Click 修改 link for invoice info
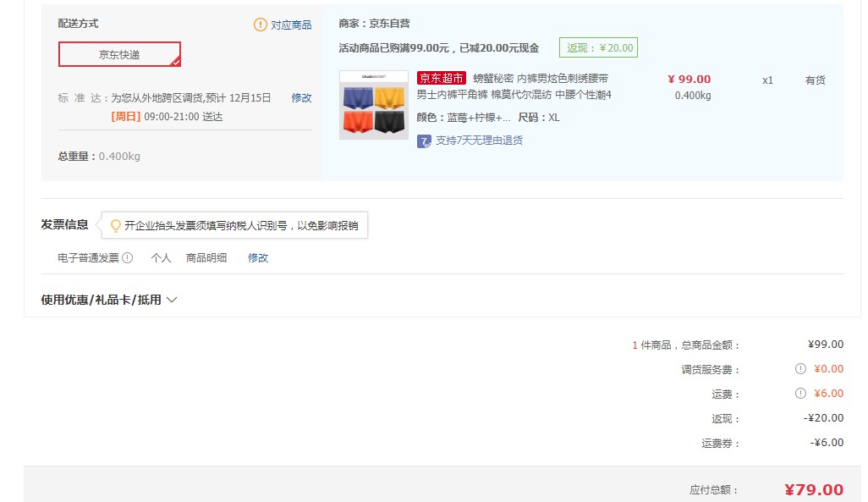The width and height of the screenshot is (868, 502). tap(258, 257)
